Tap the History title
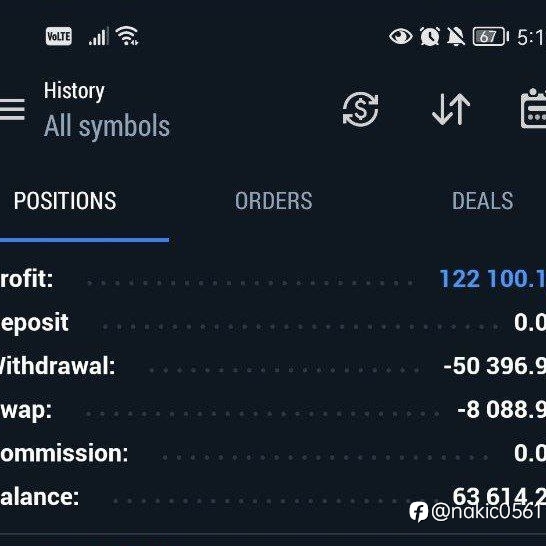The image size is (546, 546). pos(74,91)
